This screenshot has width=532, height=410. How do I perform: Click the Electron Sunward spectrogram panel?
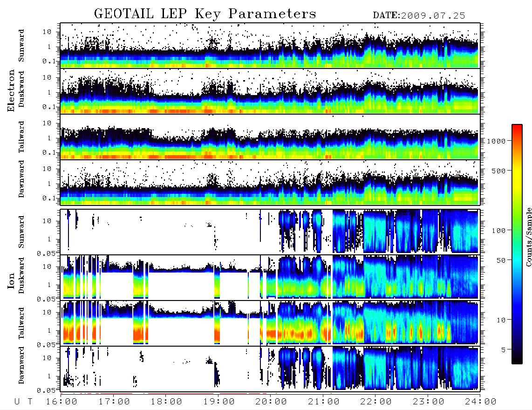coord(270,46)
